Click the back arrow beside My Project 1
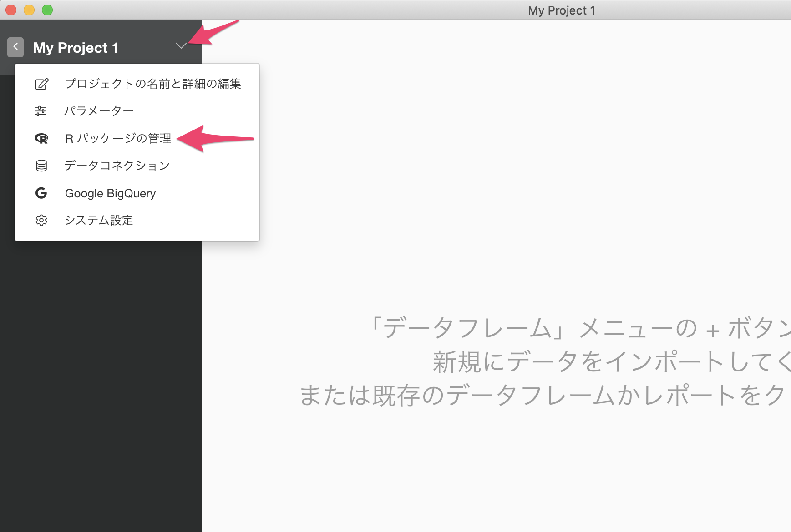The width and height of the screenshot is (791, 532). pos(15,47)
